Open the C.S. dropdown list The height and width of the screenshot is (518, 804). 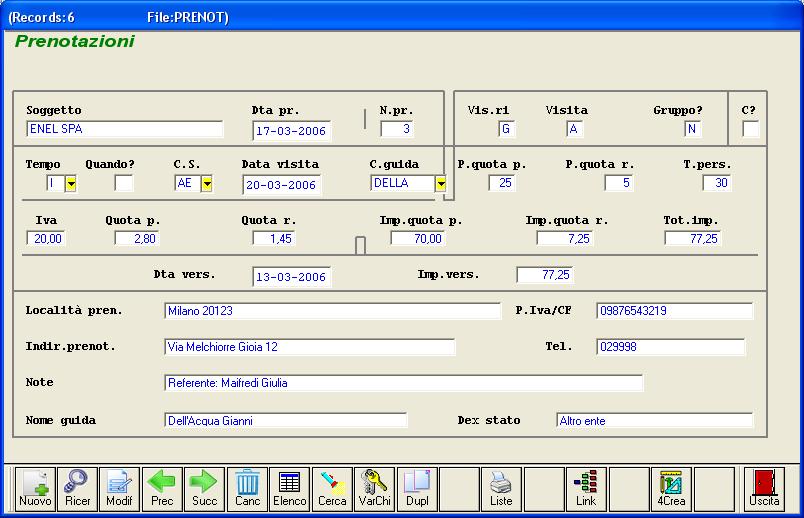coord(207,184)
